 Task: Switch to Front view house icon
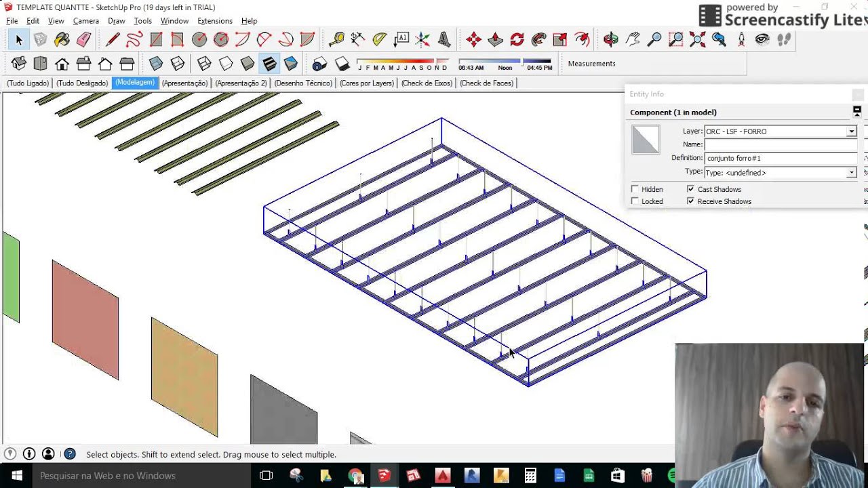click(x=62, y=64)
